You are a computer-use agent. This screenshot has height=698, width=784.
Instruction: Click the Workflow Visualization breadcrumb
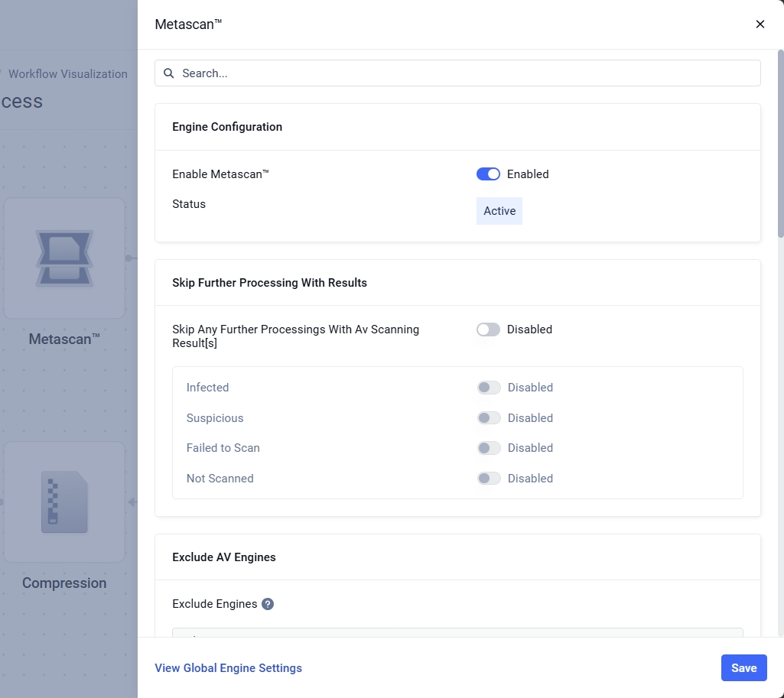click(68, 74)
